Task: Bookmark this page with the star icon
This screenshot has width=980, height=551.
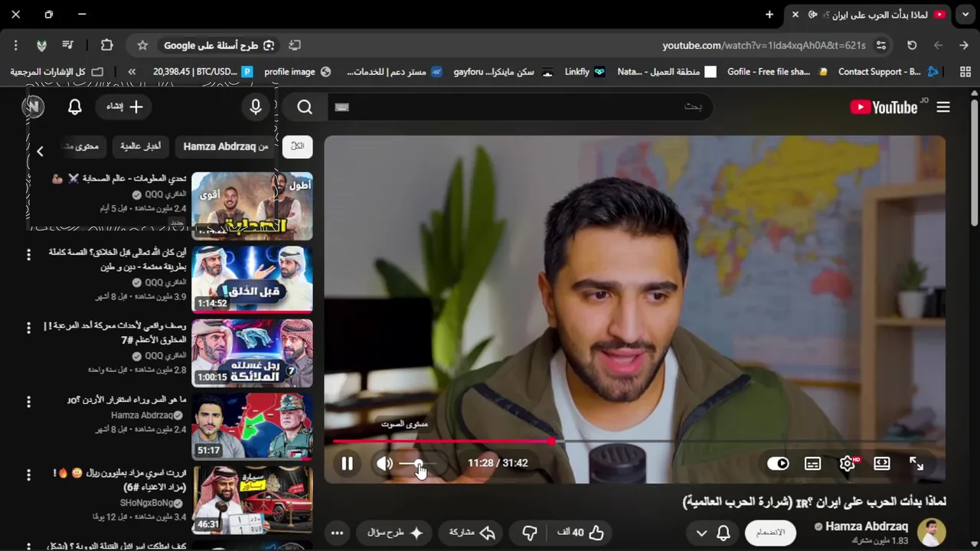Action: click(x=142, y=45)
